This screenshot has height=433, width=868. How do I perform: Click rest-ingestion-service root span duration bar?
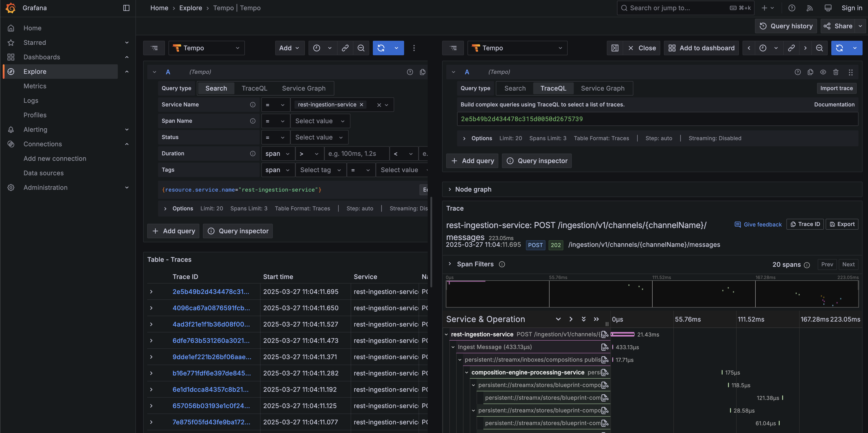(622, 335)
